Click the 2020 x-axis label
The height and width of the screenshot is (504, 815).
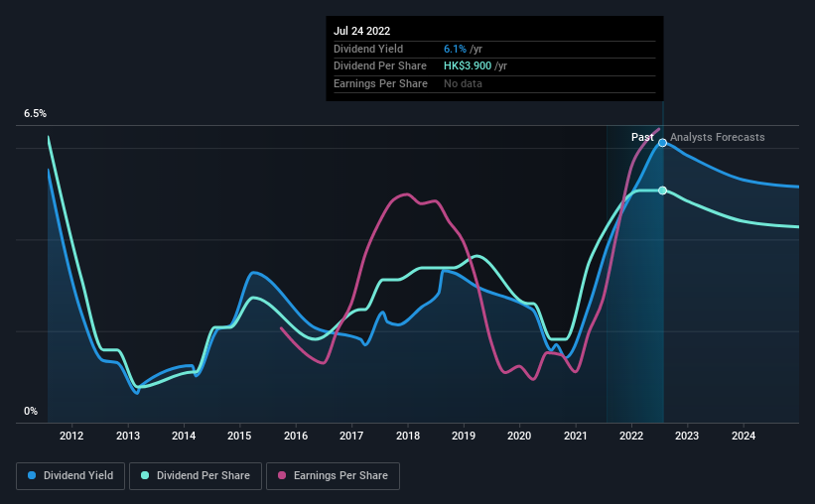519,436
